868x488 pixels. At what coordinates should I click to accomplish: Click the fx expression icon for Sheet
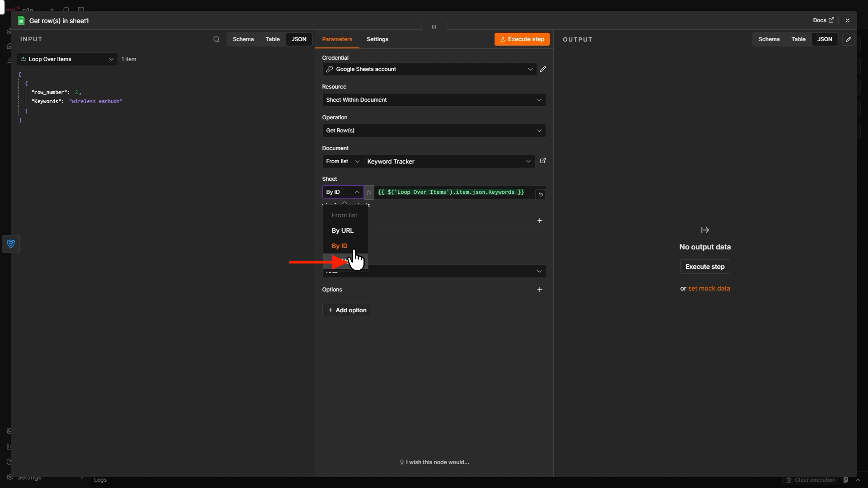[x=369, y=192]
